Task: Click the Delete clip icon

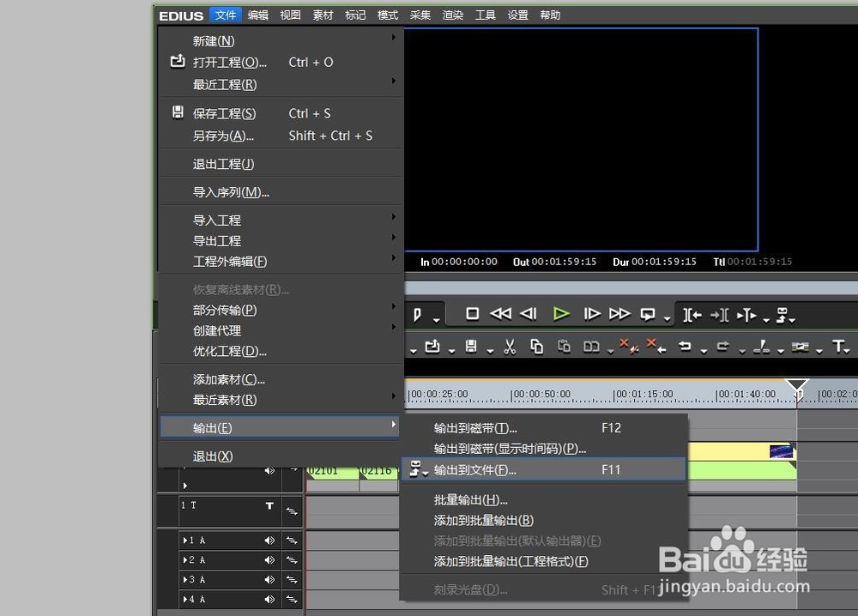Action: pos(629,347)
